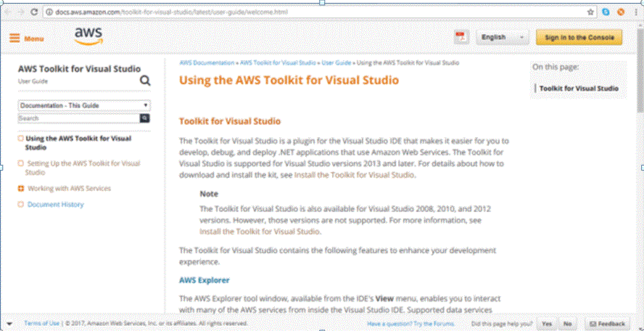
Task: Open the hamburger Menu icon
Action: (x=15, y=38)
